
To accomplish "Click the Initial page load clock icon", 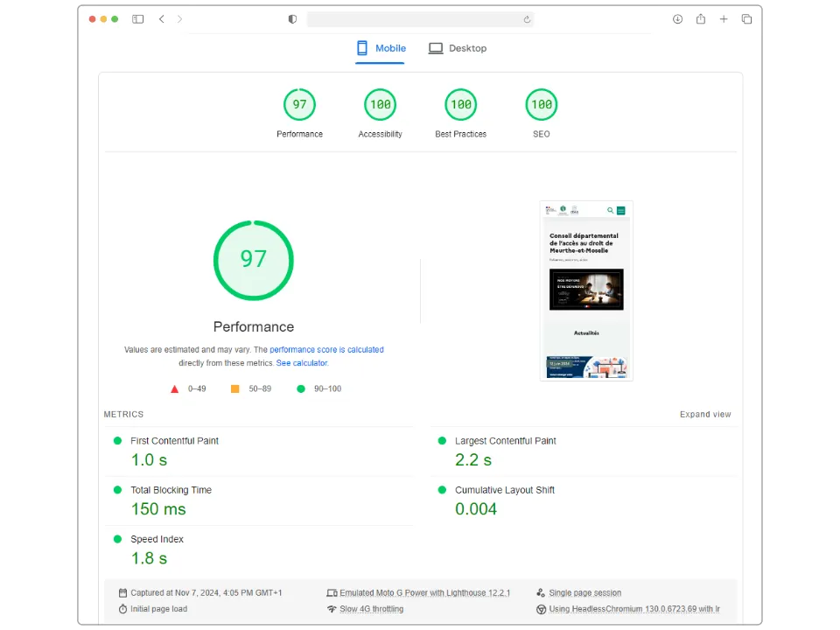I will coord(123,608).
